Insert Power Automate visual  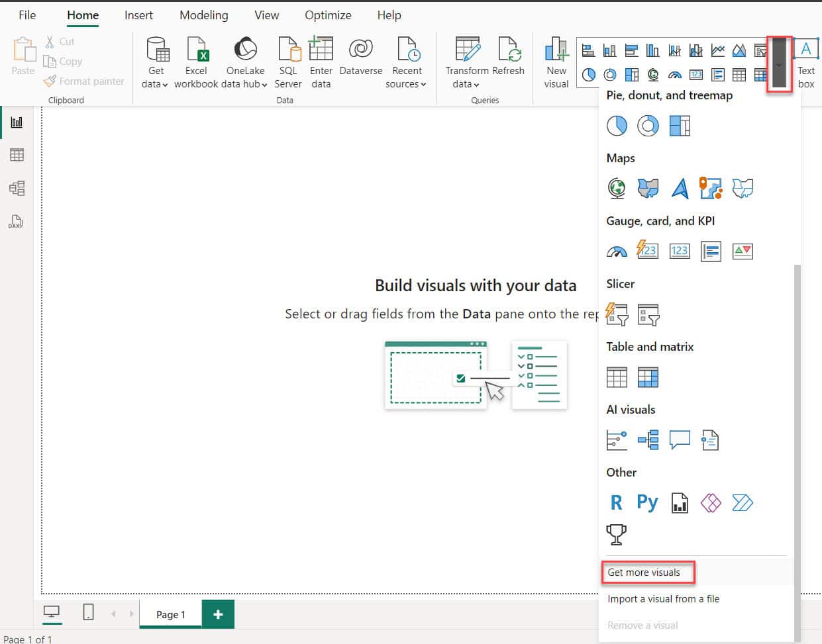coord(743,503)
